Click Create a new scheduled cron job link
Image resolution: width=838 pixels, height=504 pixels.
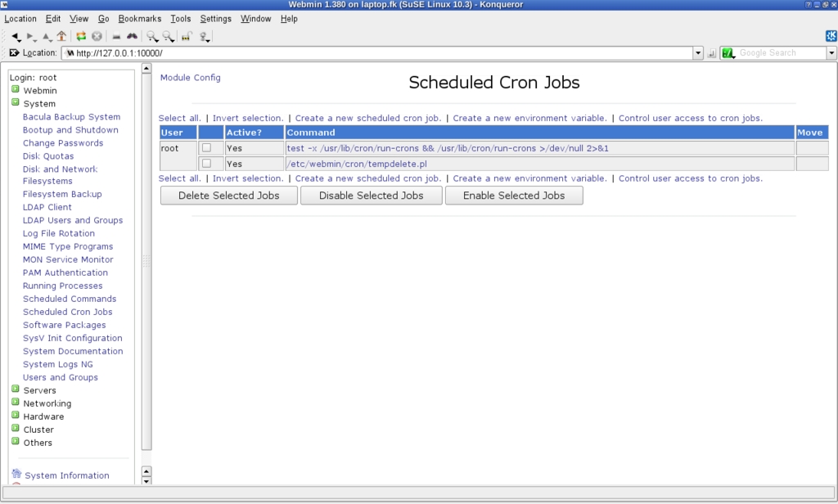coord(367,118)
